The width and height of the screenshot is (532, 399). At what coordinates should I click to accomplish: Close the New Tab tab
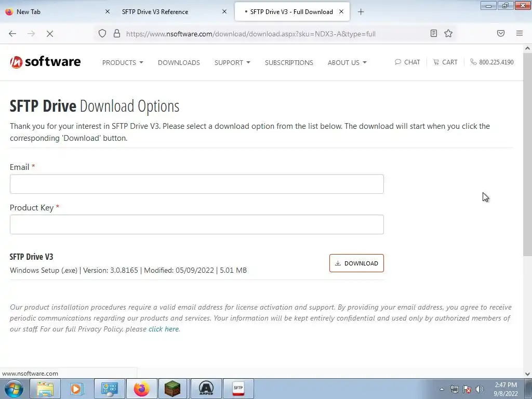[108, 11]
